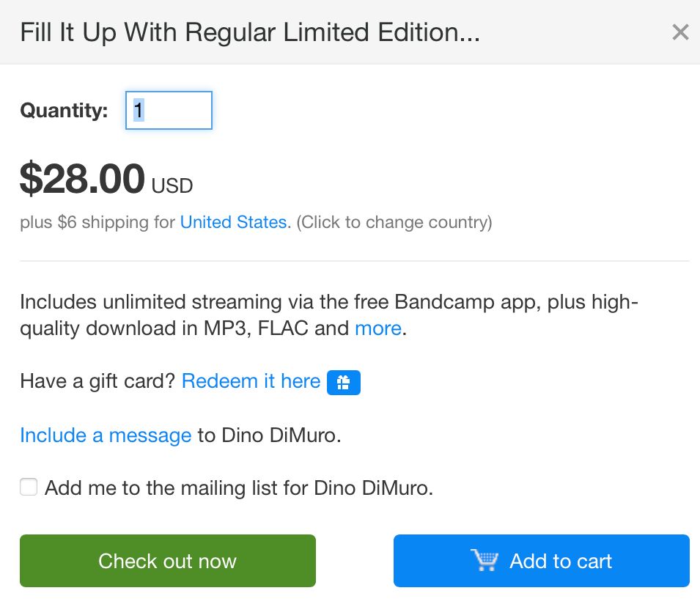Click the "Add to cart" button label

click(x=561, y=562)
